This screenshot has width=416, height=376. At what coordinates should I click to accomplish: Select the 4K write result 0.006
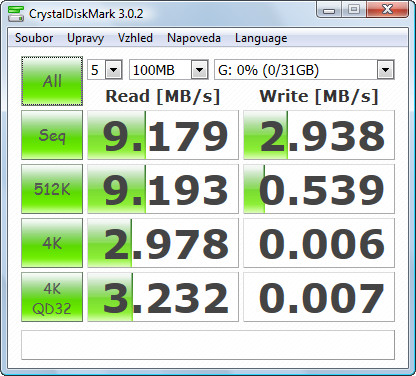[319, 243]
